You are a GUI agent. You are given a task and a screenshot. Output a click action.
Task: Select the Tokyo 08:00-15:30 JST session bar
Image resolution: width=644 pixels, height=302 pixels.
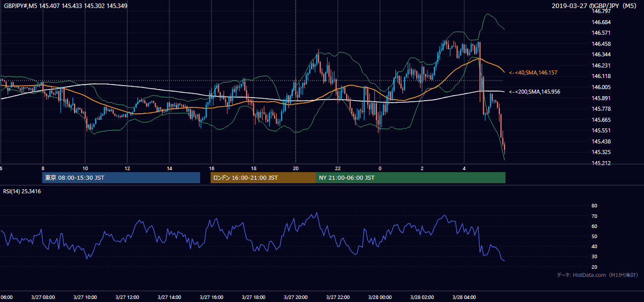point(121,178)
